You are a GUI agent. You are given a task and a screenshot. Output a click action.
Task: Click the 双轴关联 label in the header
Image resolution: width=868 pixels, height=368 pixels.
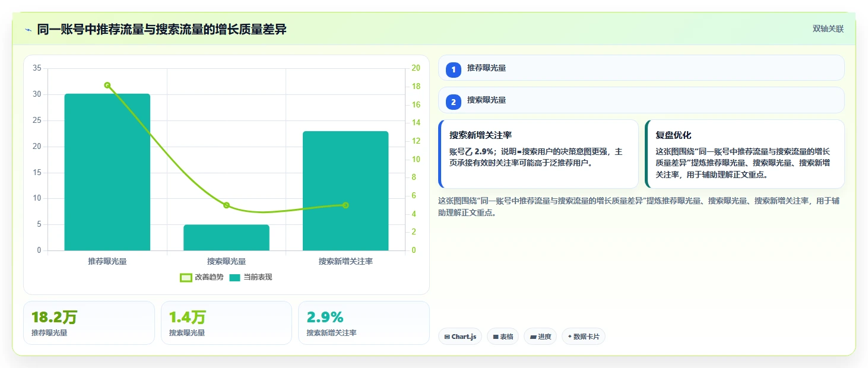pos(828,28)
